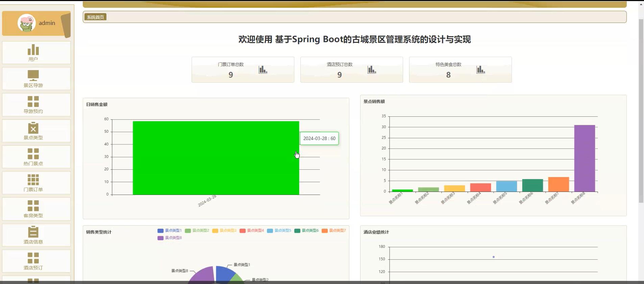Click the 特色美食总数 label
644x284 pixels.
tap(448, 64)
